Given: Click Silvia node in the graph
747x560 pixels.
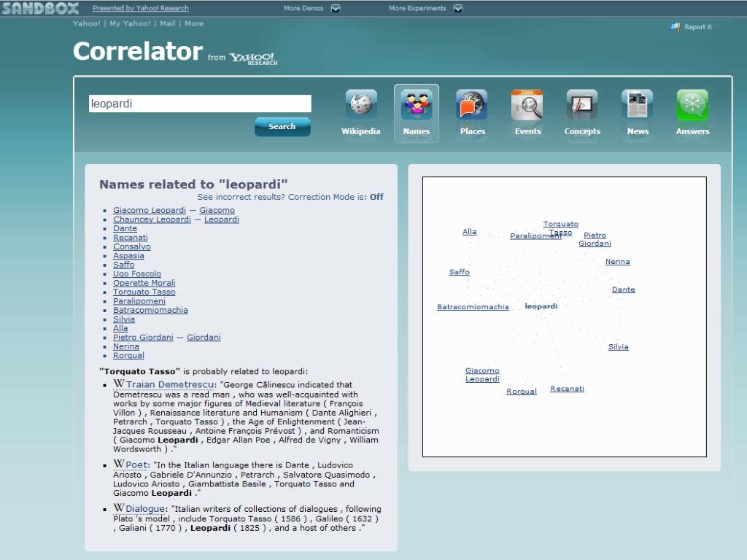Looking at the screenshot, I should pyautogui.click(x=619, y=346).
